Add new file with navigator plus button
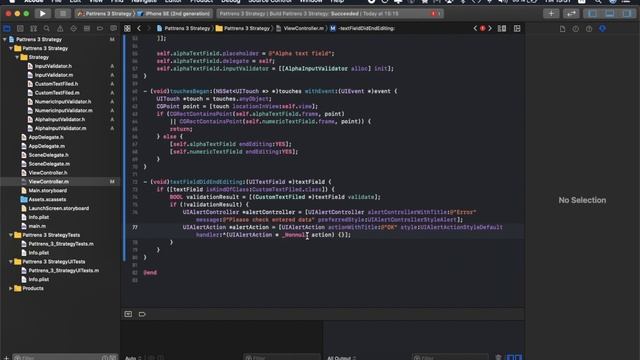The height and width of the screenshot is (360, 640). [x=6, y=358]
